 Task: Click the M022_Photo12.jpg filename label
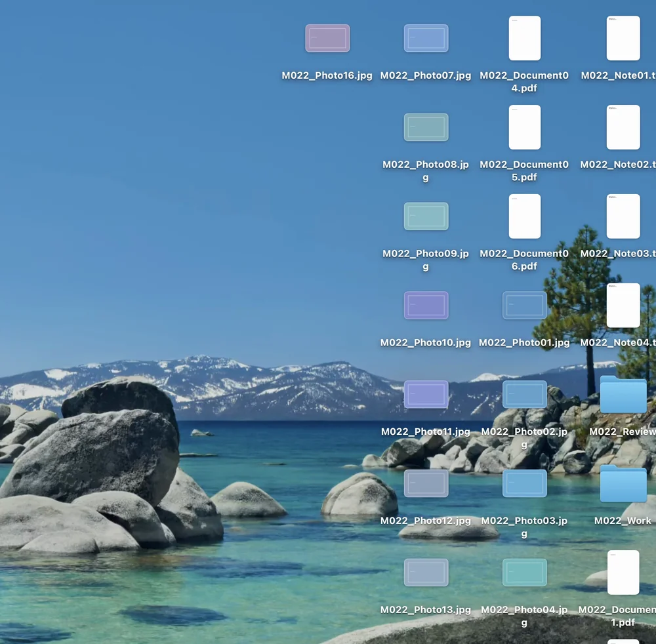pyautogui.click(x=426, y=521)
